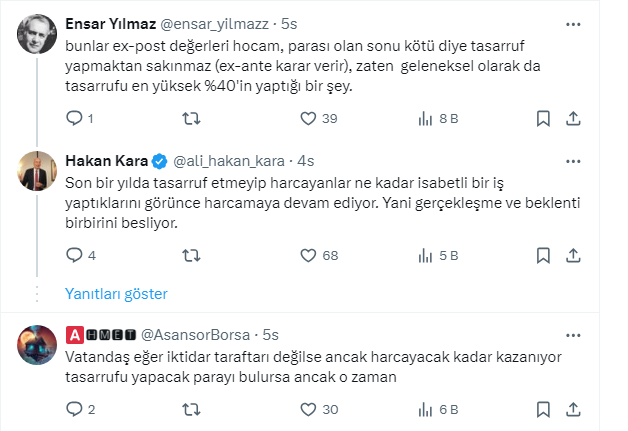Viewport: 628px width, 431px height.
Task: Share AsansorBorsa's tweet
Action: [x=574, y=409]
